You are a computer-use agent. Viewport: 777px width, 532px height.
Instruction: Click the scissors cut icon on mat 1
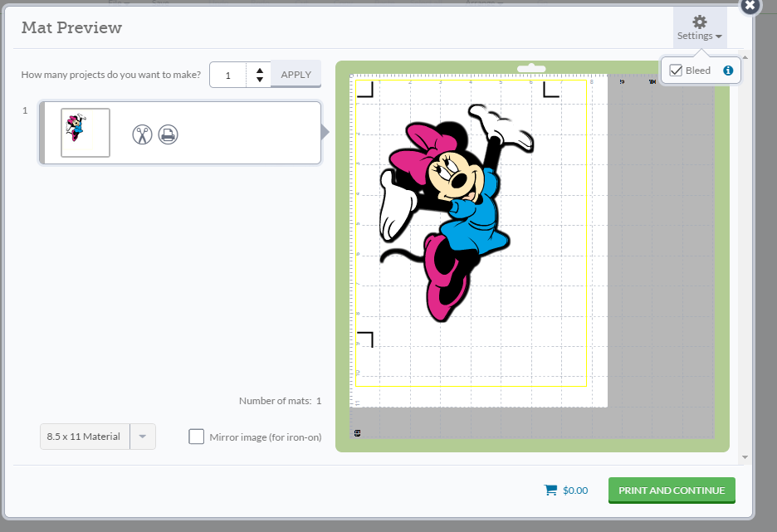coord(142,134)
